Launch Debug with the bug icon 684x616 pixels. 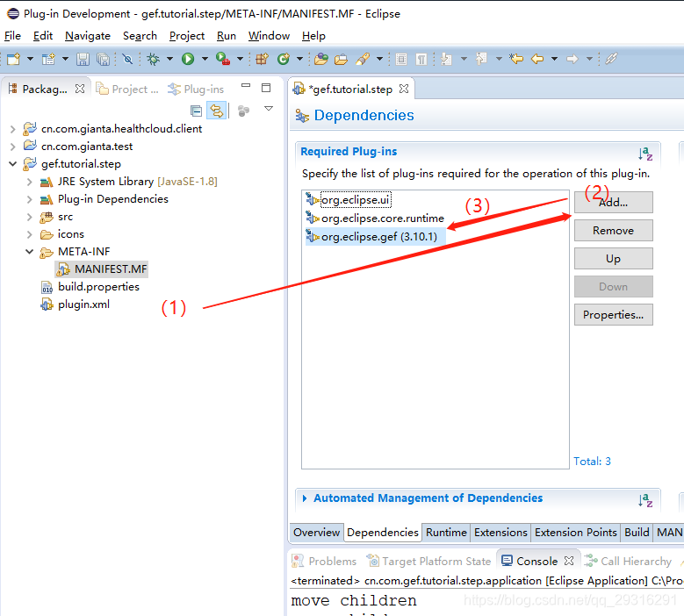point(153,59)
